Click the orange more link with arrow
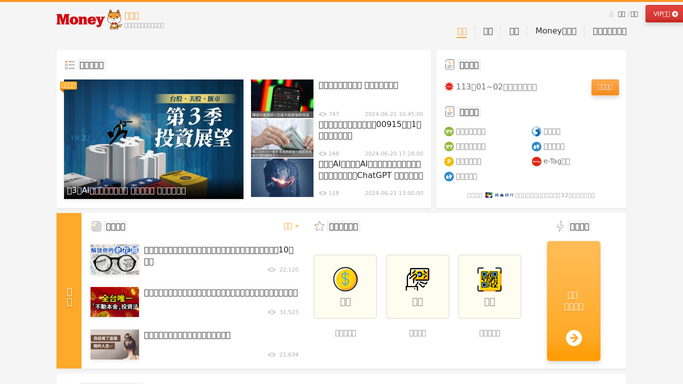Screen dimensions: 683x384 [291, 226]
